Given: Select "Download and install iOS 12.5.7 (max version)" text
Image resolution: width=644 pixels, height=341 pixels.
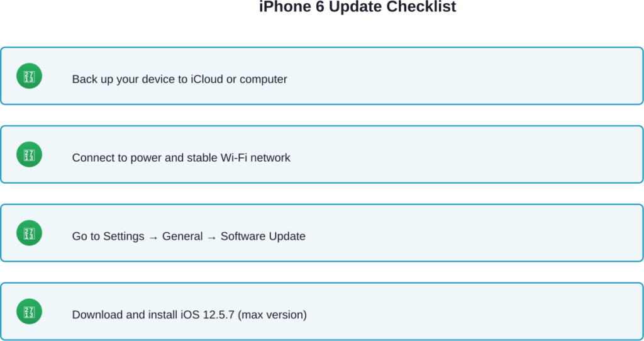Looking at the screenshot, I should coord(189,315).
